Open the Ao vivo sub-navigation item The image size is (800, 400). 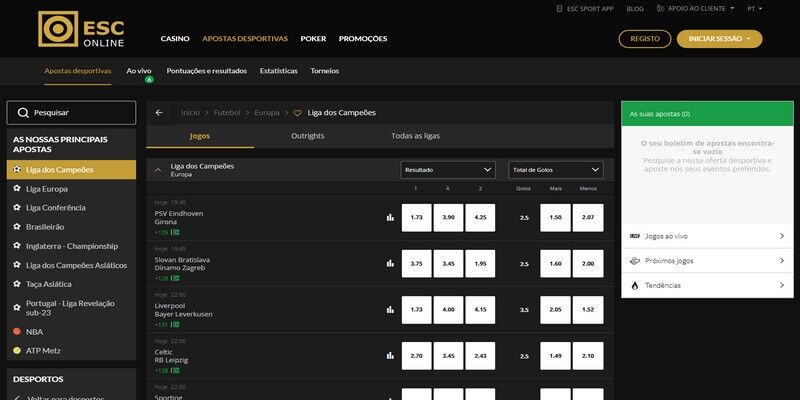pyautogui.click(x=139, y=71)
